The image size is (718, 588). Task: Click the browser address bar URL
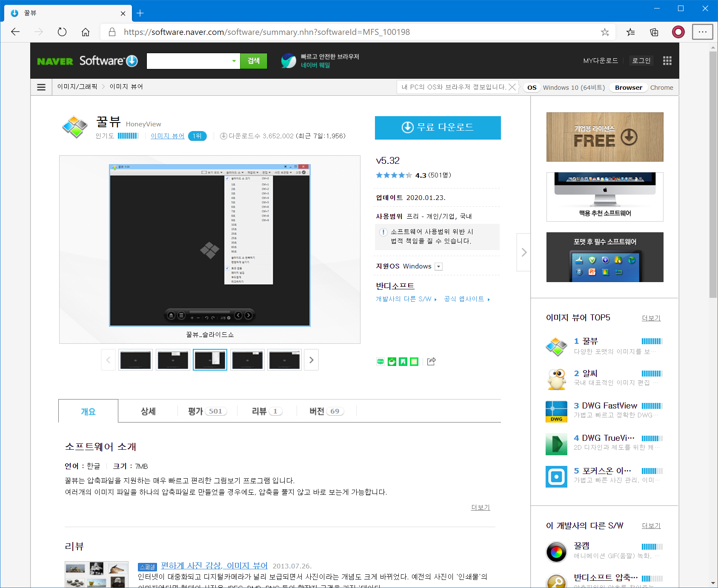pos(267,32)
